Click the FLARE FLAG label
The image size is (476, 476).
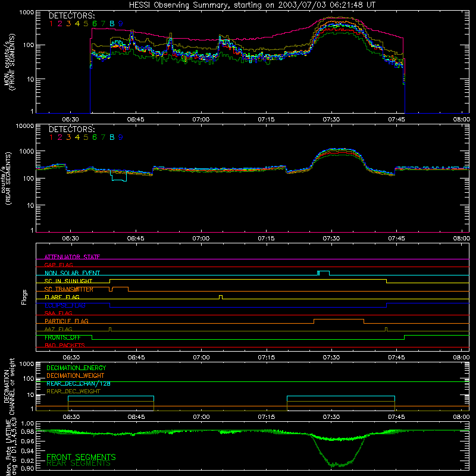coord(62,297)
